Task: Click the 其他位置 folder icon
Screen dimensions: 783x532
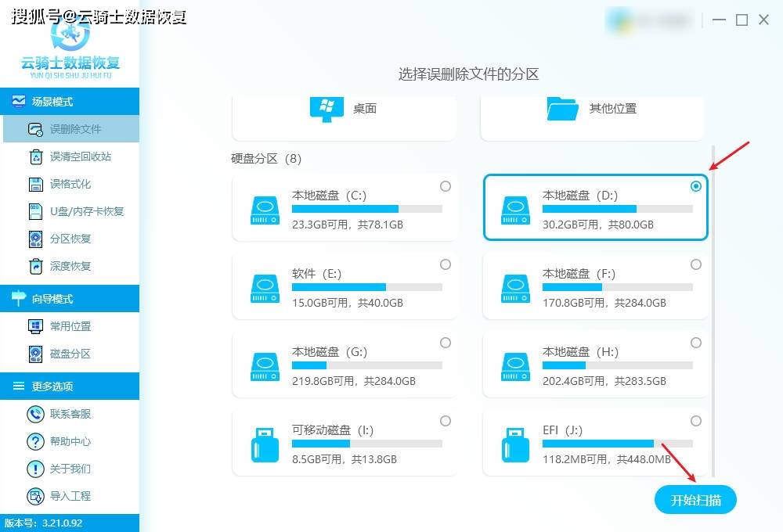Action: [x=562, y=109]
